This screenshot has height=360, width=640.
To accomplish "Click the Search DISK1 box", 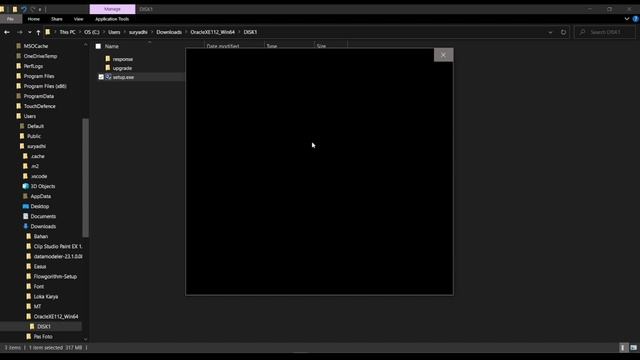I will pyautogui.click(x=605, y=32).
